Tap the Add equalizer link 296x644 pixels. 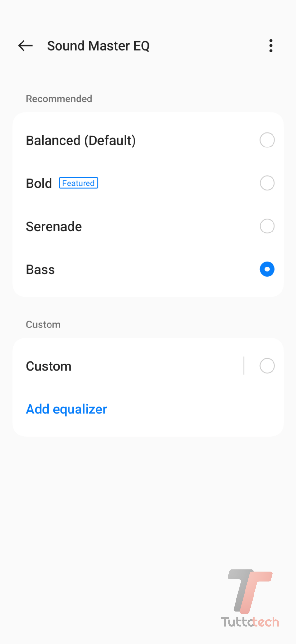pos(66,409)
